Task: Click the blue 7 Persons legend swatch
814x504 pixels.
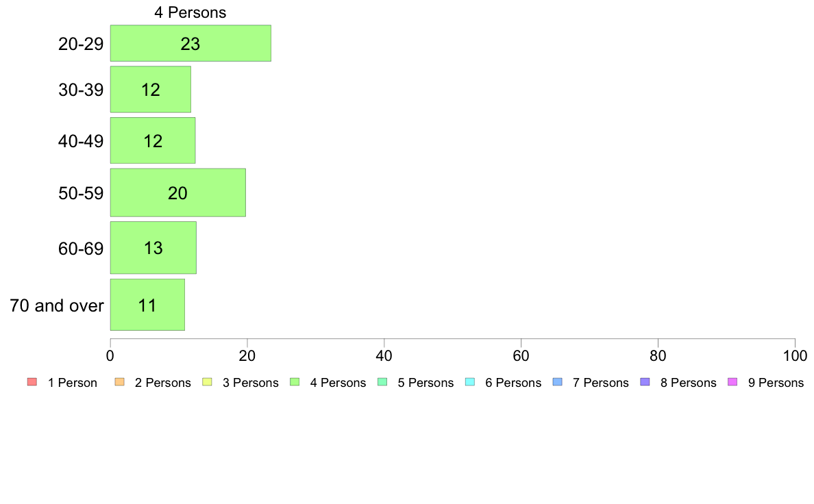Action: pos(558,382)
